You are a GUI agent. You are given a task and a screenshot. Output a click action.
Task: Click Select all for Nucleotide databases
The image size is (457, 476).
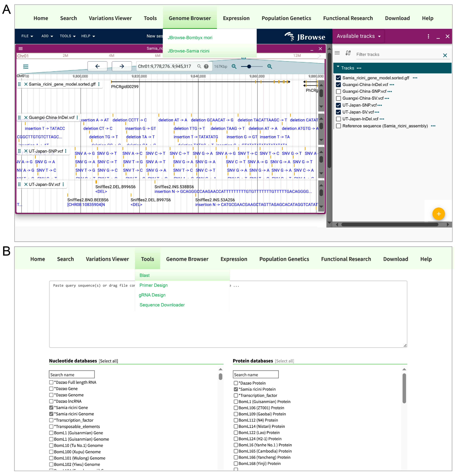(108, 361)
